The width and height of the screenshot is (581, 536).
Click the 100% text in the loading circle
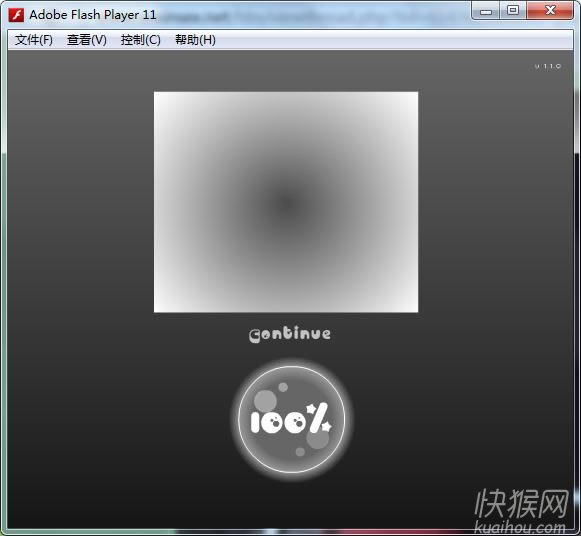click(291, 419)
